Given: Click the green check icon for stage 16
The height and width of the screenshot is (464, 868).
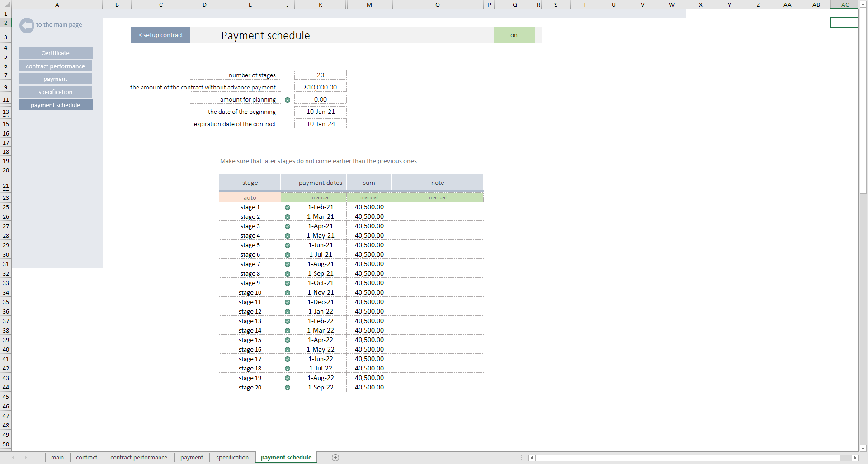Looking at the screenshot, I should [x=288, y=350].
